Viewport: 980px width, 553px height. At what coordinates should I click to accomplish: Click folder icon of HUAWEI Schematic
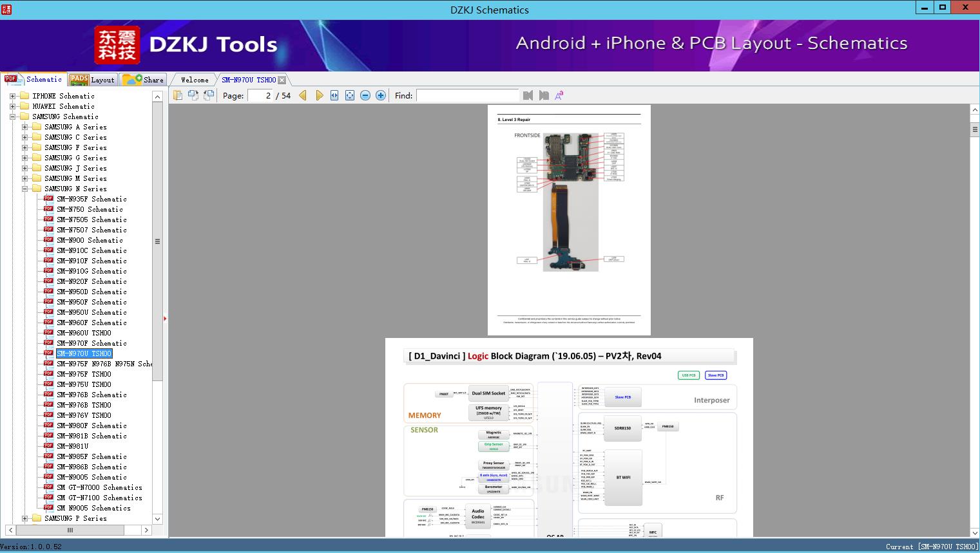click(x=24, y=106)
